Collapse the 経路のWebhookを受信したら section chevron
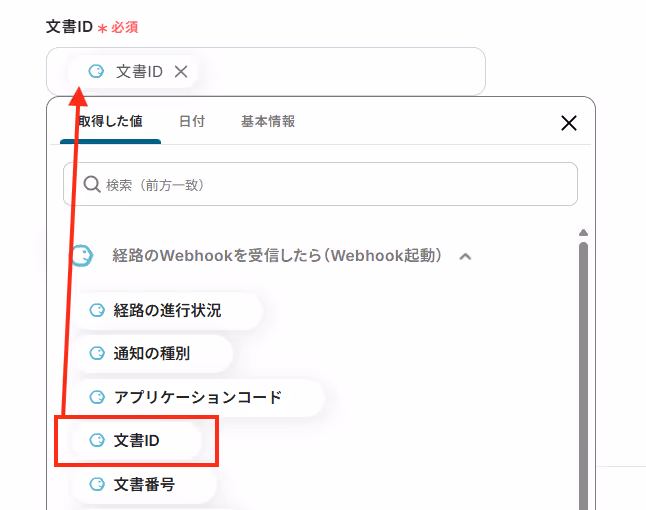 point(465,257)
